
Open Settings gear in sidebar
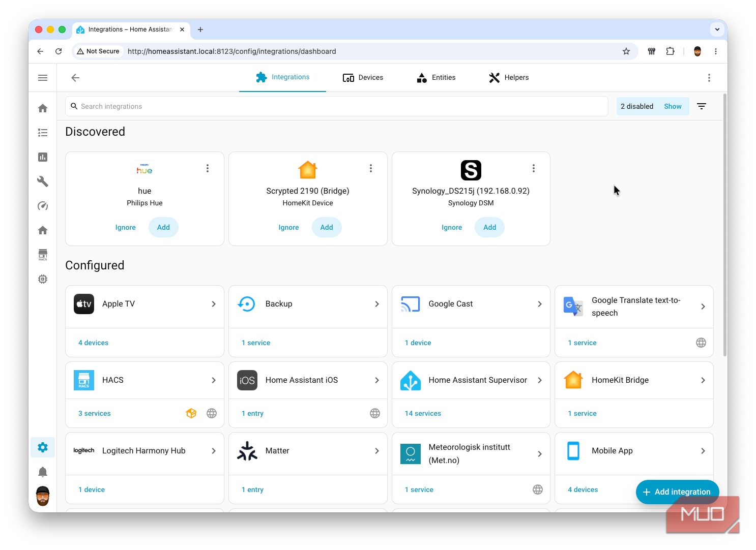coord(43,447)
